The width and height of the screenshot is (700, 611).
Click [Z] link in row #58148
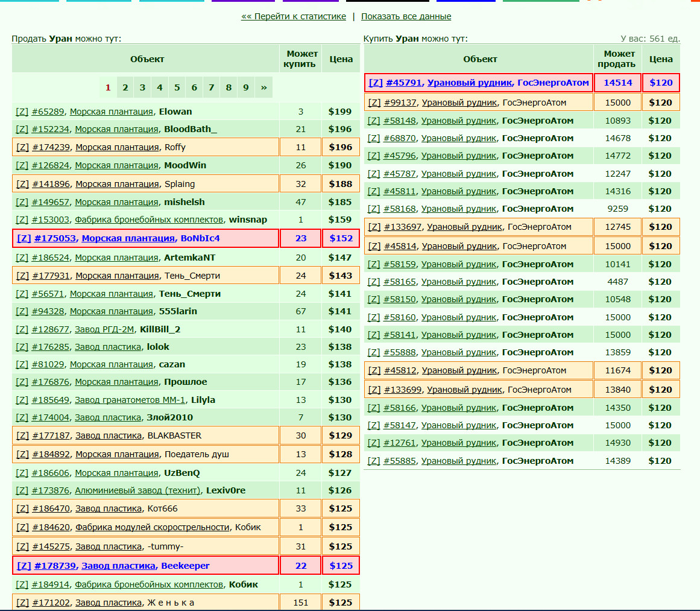[x=374, y=121]
